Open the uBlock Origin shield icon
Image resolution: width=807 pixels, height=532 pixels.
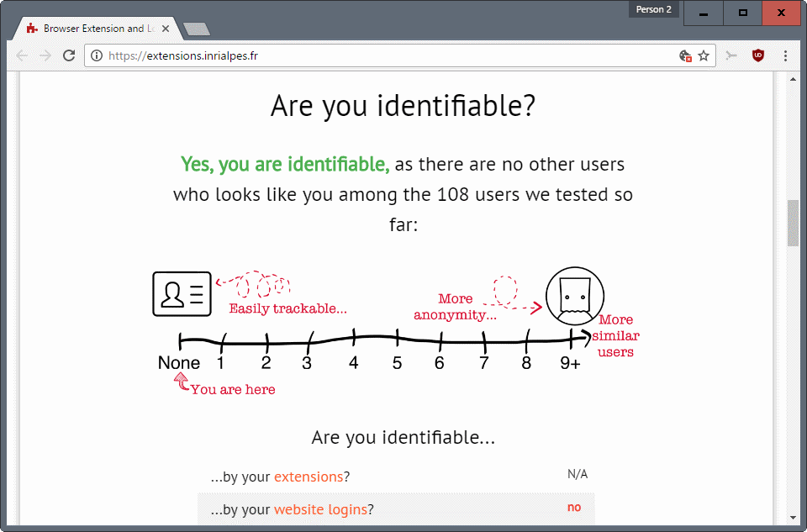(757, 55)
